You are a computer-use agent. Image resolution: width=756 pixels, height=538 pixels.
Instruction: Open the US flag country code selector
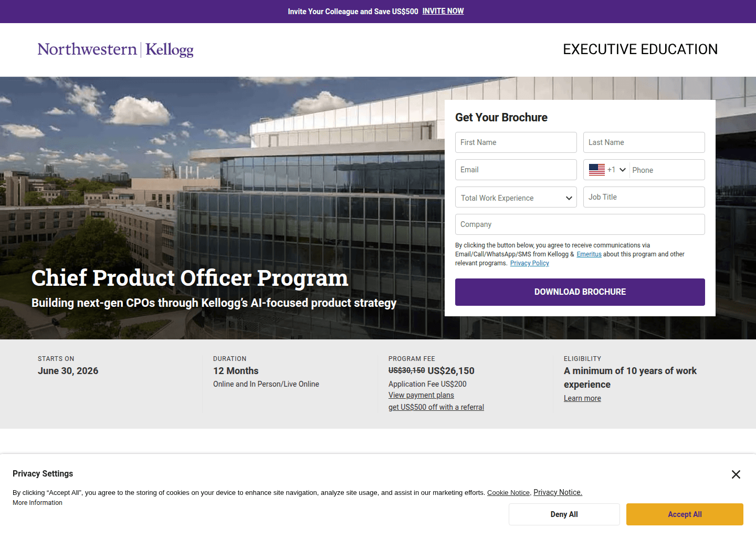(x=607, y=170)
